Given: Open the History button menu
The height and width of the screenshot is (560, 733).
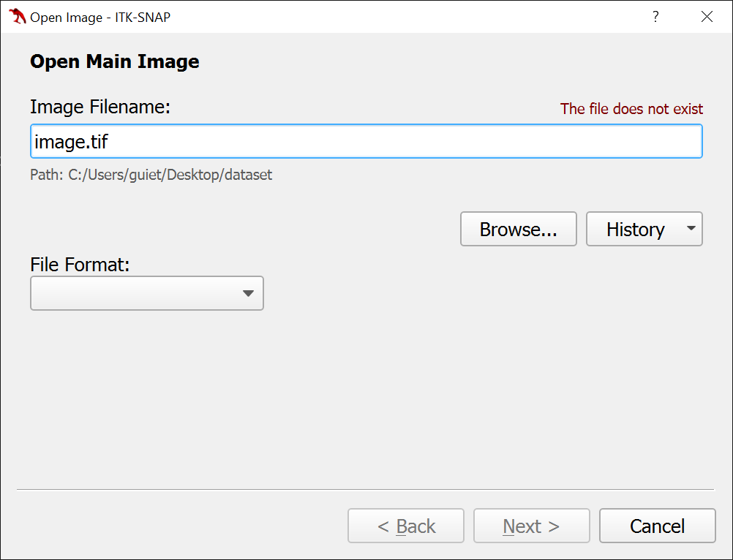Looking at the screenshot, I should 635,229.
